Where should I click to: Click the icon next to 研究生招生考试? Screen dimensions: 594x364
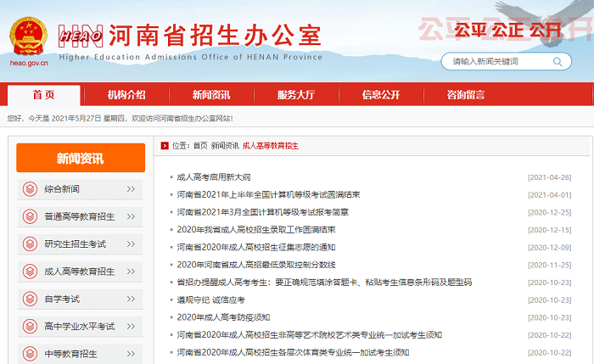31,244
